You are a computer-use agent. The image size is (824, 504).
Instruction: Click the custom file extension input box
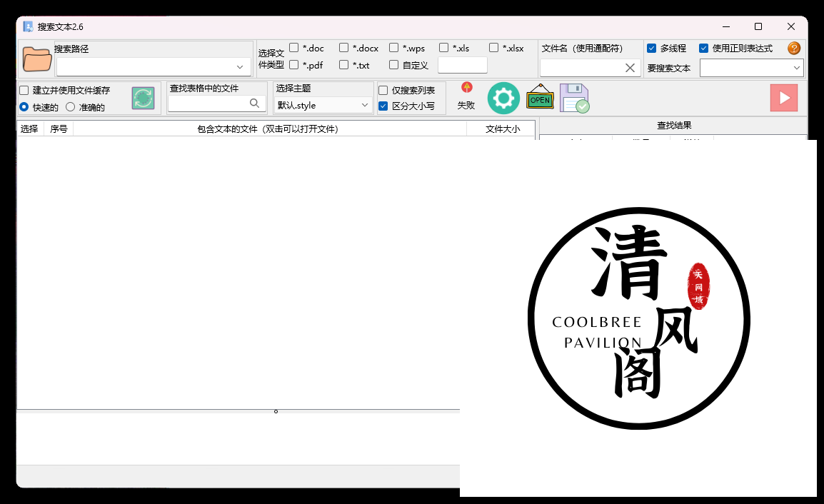pyautogui.click(x=463, y=65)
